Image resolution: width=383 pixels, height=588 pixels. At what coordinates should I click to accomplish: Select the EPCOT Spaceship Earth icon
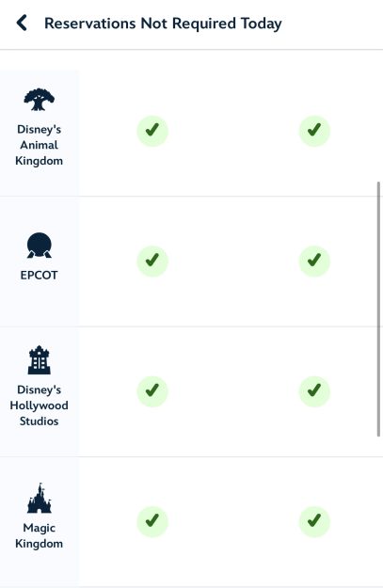[x=39, y=246]
